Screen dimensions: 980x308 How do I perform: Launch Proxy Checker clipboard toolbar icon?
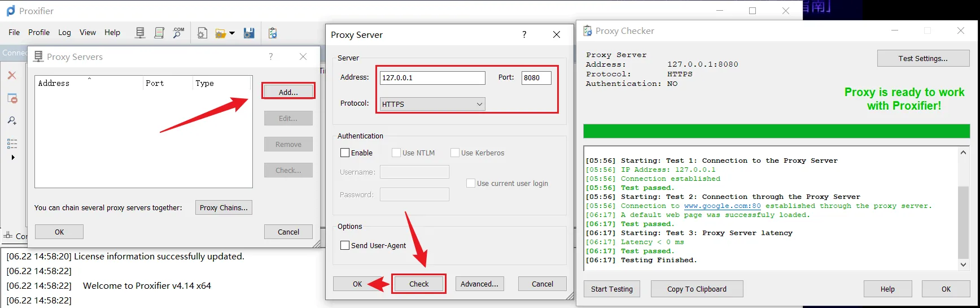[x=273, y=33]
